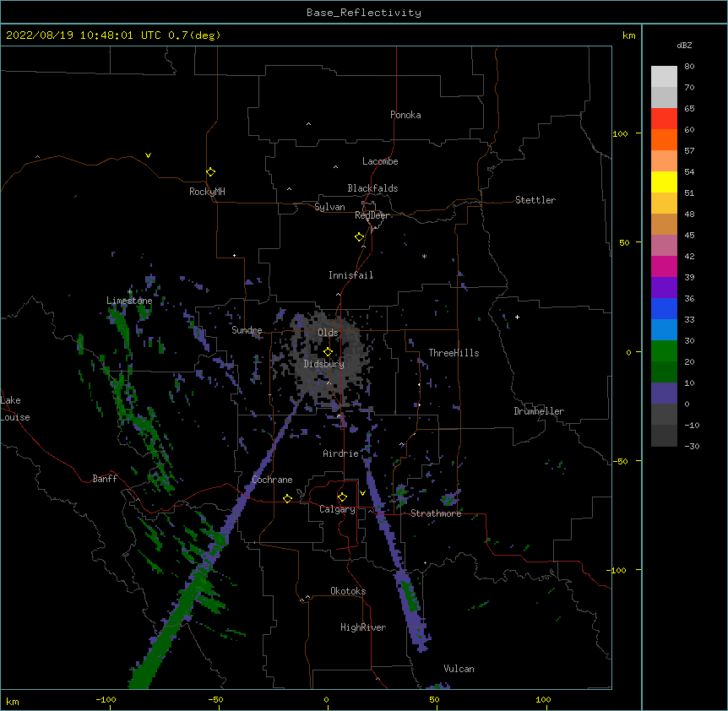
Task: Click the yellow diamond marker south of RedDeer
Action: (x=359, y=237)
